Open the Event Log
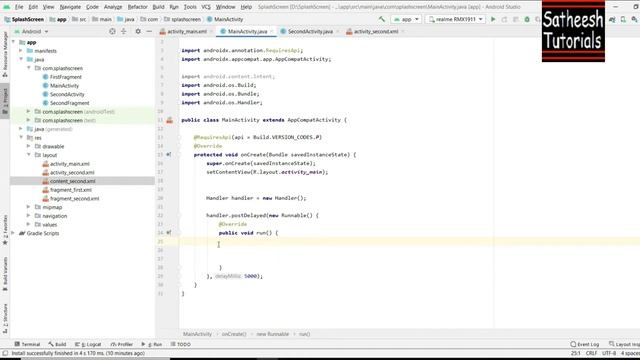 pos(584,344)
